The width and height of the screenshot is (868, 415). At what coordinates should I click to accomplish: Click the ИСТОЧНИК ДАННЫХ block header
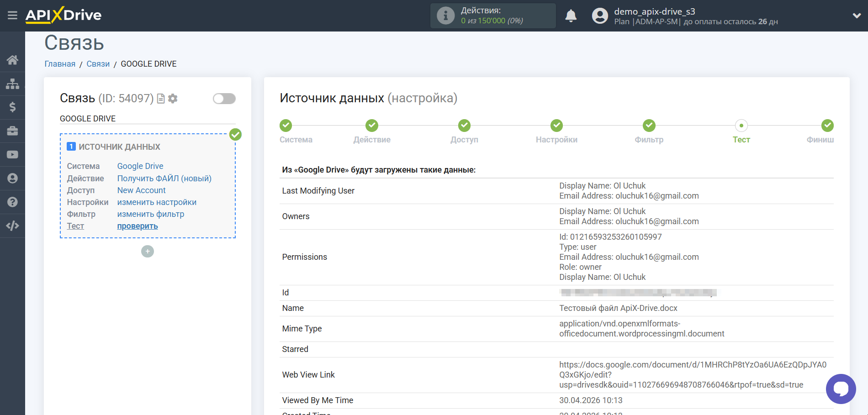click(119, 147)
